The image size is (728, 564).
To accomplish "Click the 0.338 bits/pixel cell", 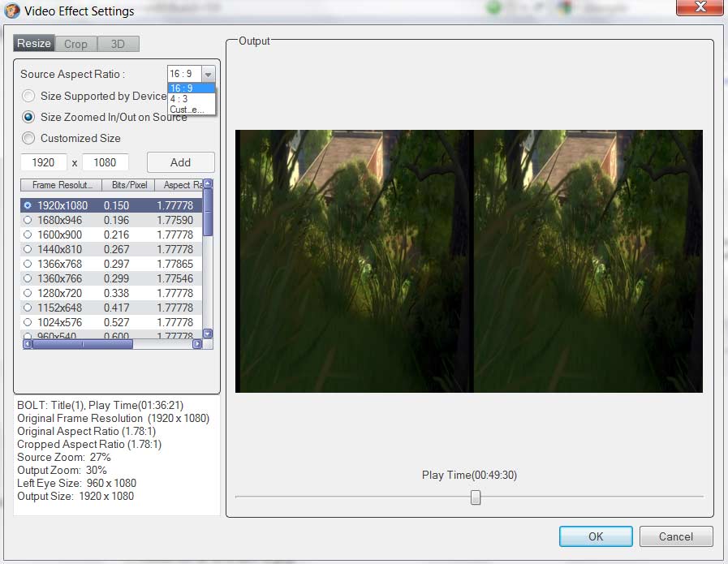I will (x=117, y=293).
